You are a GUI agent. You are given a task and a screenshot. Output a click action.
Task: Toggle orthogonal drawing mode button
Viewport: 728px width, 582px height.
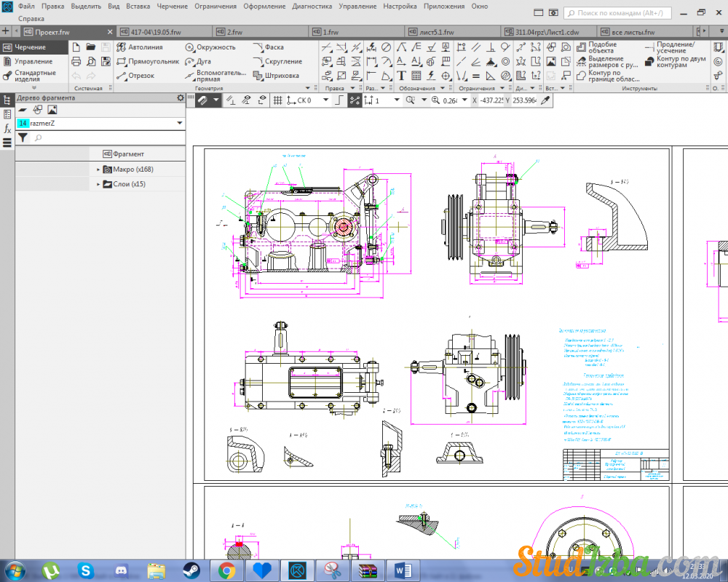339,100
